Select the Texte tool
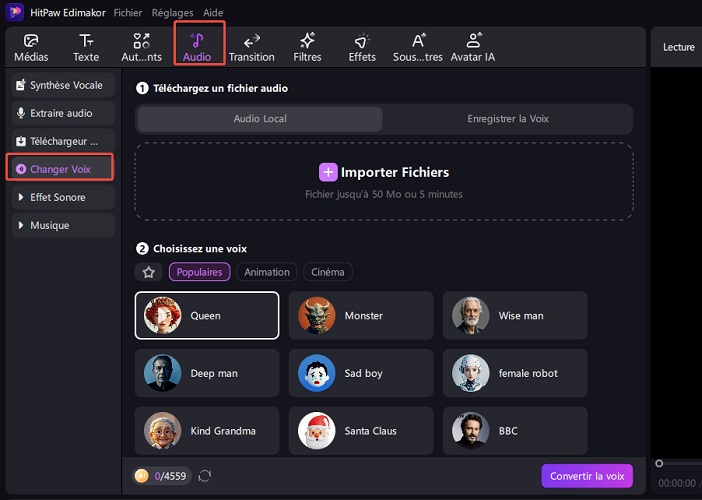Screen dimensions: 702x500 (86, 47)
